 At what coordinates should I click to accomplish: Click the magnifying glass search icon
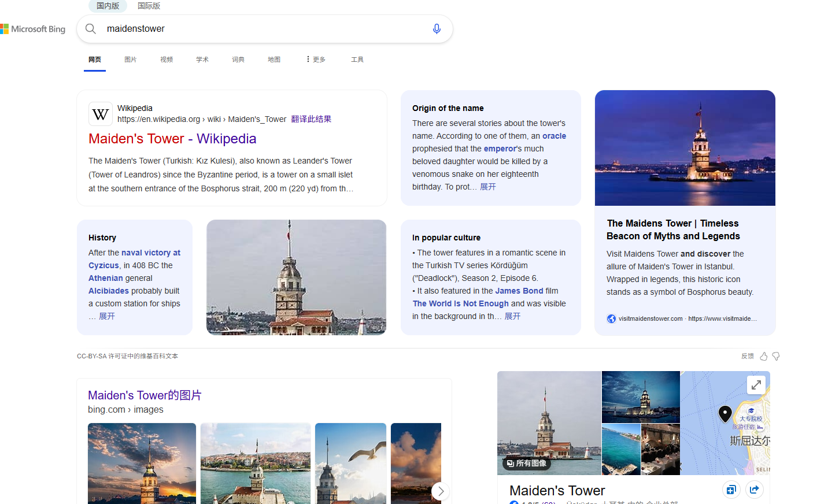click(91, 29)
